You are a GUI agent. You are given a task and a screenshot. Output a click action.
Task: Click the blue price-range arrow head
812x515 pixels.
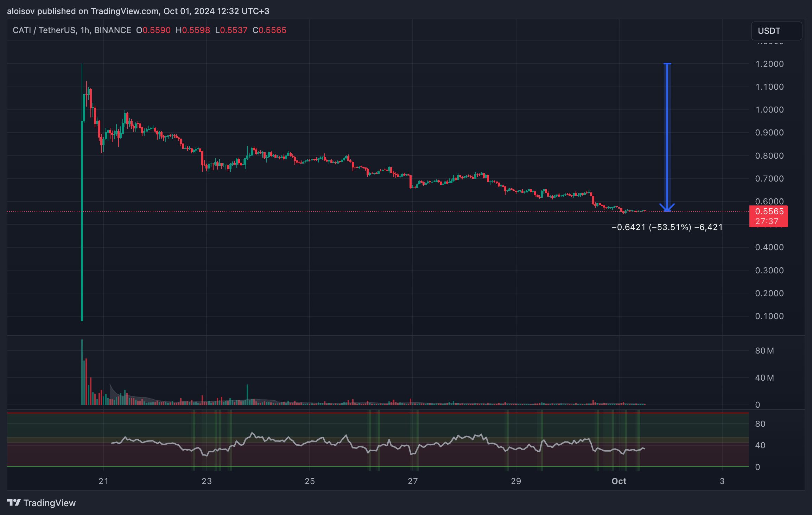pos(667,208)
